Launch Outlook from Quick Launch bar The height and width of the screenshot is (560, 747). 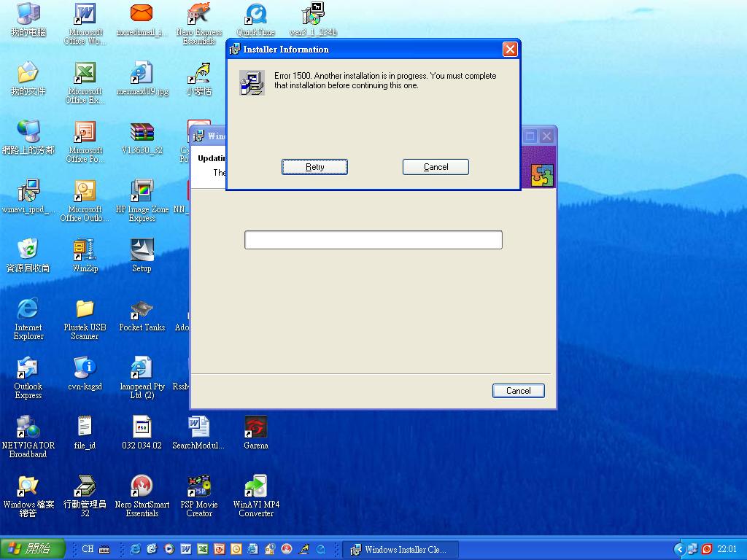pyautogui.click(x=236, y=549)
